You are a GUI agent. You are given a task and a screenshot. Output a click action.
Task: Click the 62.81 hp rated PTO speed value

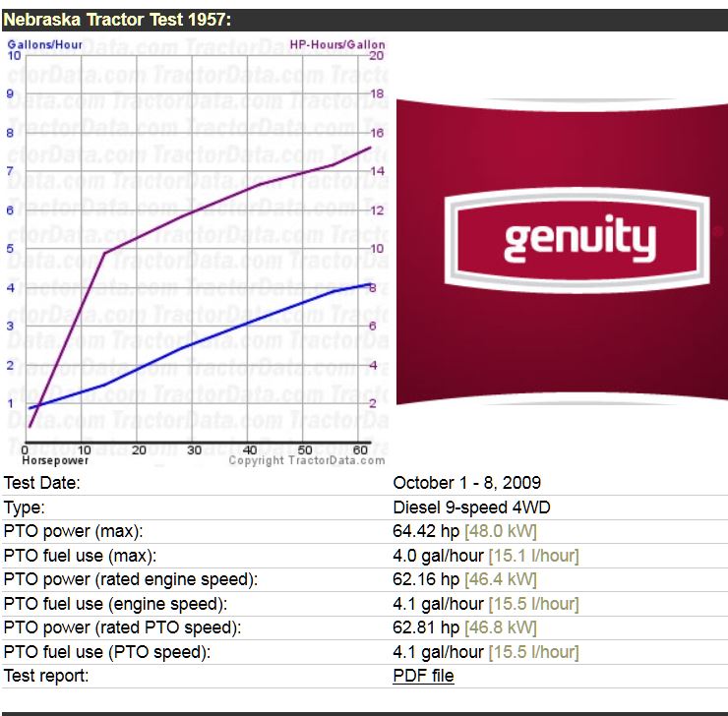426,627
